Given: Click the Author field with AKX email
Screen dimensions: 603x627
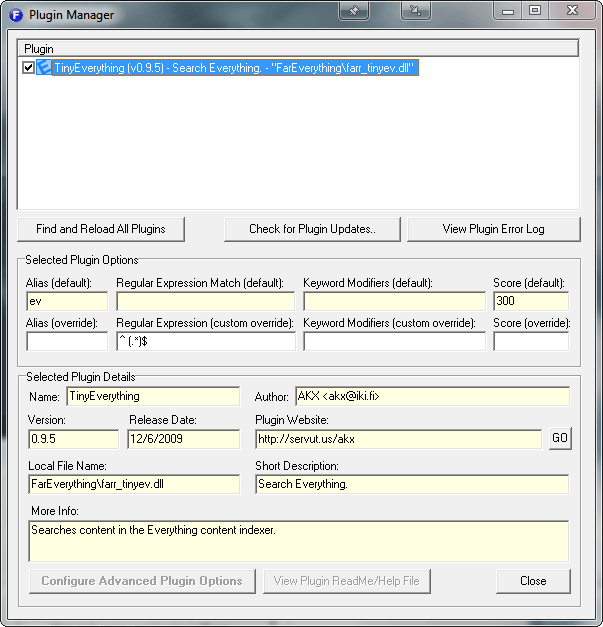Looking at the screenshot, I should (433, 396).
